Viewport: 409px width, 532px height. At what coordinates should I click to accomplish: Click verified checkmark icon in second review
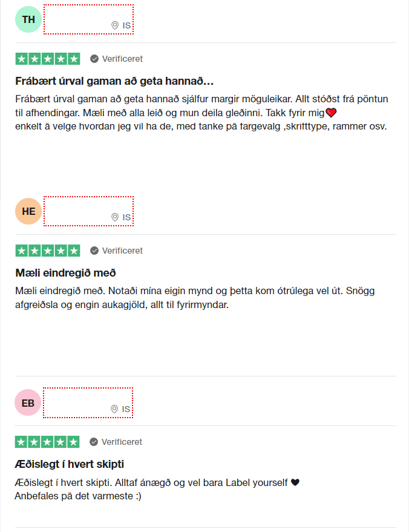(x=94, y=251)
